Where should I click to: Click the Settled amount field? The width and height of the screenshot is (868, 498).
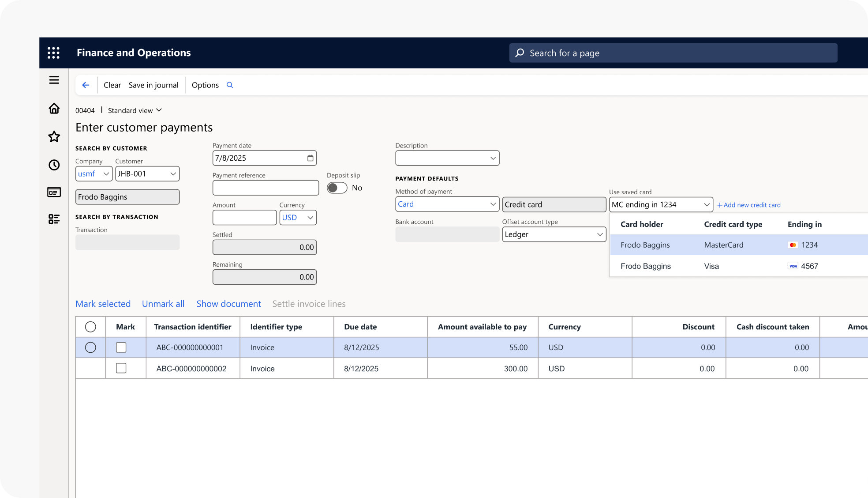(265, 247)
